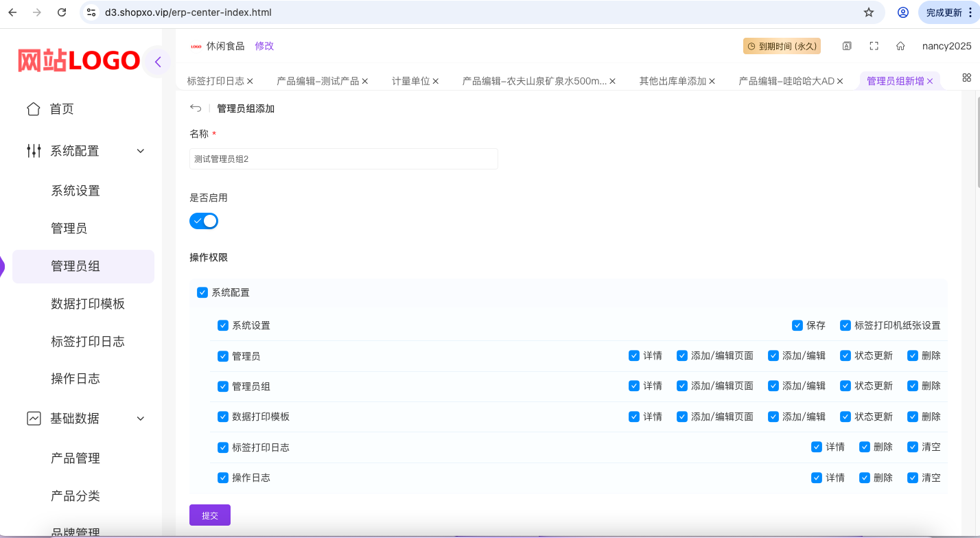This screenshot has height=538, width=980.
Task: Close the 其他出库单添加 tab
Action: (x=712, y=81)
